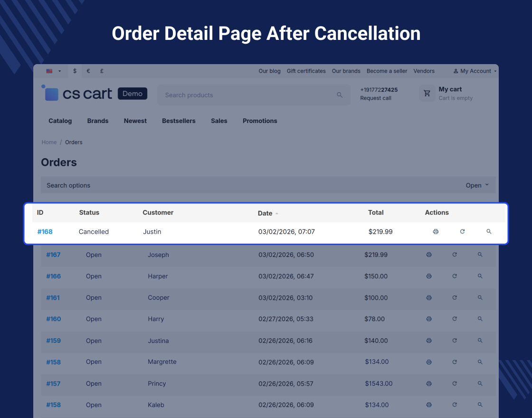
Task: Print Margrette's order
Action: pos(429,362)
